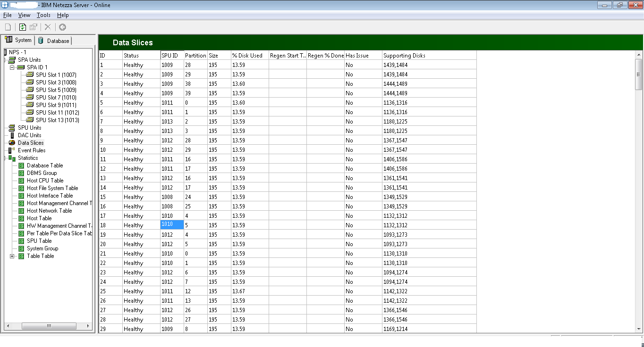The width and height of the screenshot is (644, 347).
Task: Open the Help menu
Action: point(63,15)
